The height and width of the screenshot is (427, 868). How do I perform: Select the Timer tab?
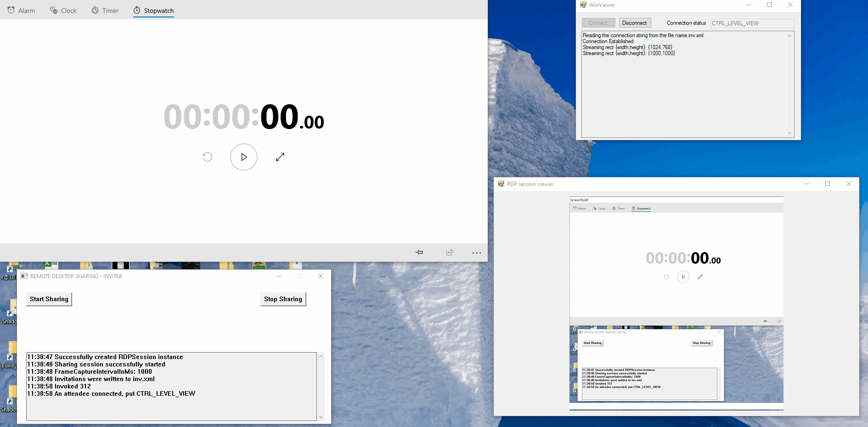pyautogui.click(x=105, y=10)
